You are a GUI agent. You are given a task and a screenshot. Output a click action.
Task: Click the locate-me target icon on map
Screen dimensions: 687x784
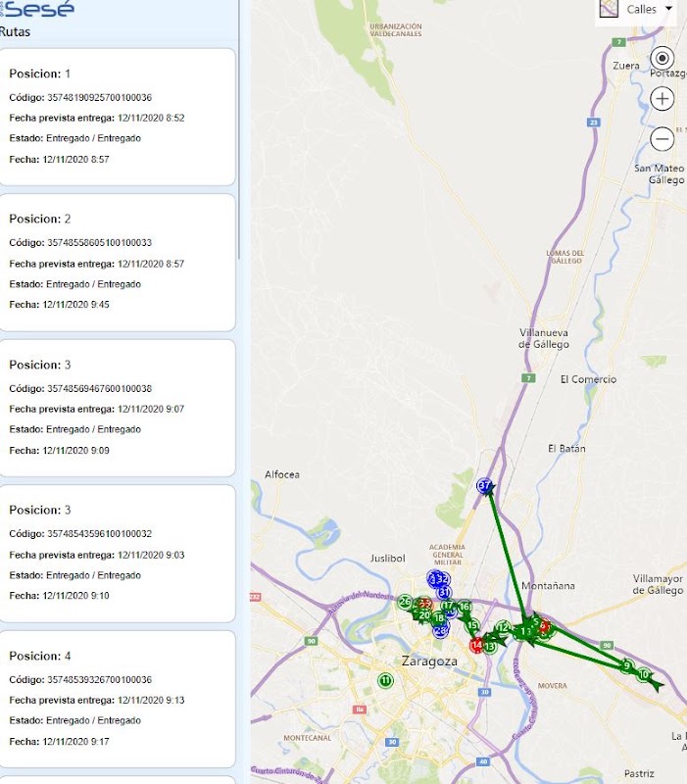662,58
